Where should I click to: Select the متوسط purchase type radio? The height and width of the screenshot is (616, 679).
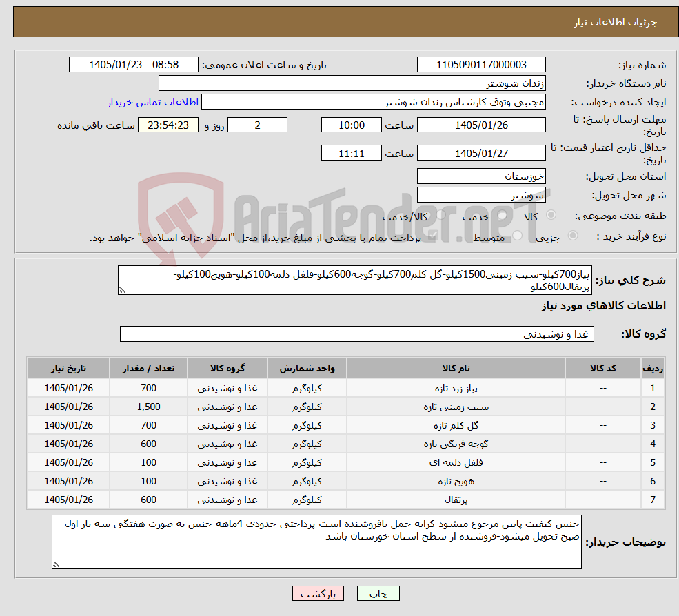518,236
